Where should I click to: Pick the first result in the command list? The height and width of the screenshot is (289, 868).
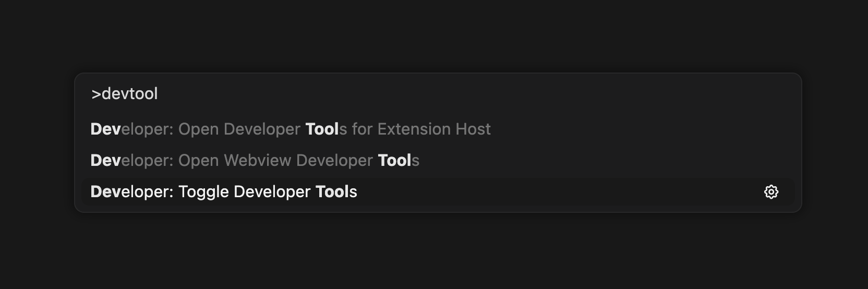[290, 129]
